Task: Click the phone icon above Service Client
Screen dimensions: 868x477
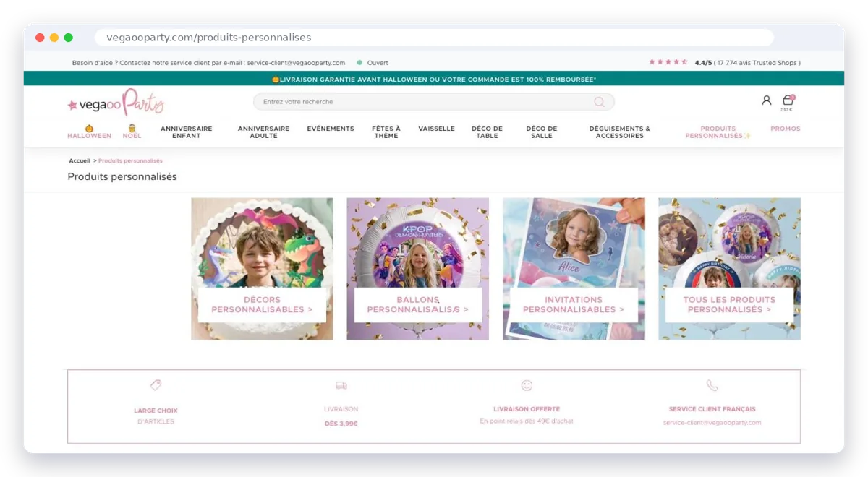Action: pos(712,386)
